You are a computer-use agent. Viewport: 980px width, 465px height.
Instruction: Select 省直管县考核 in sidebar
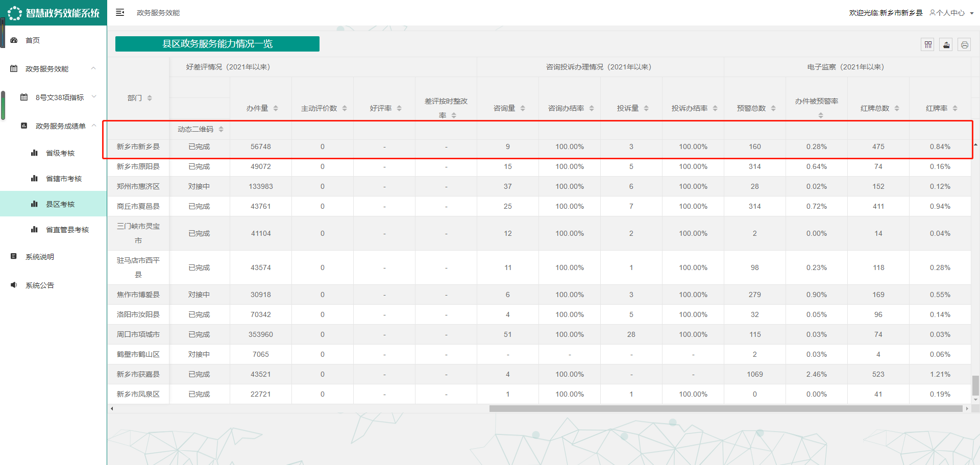click(x=67, y=230)
